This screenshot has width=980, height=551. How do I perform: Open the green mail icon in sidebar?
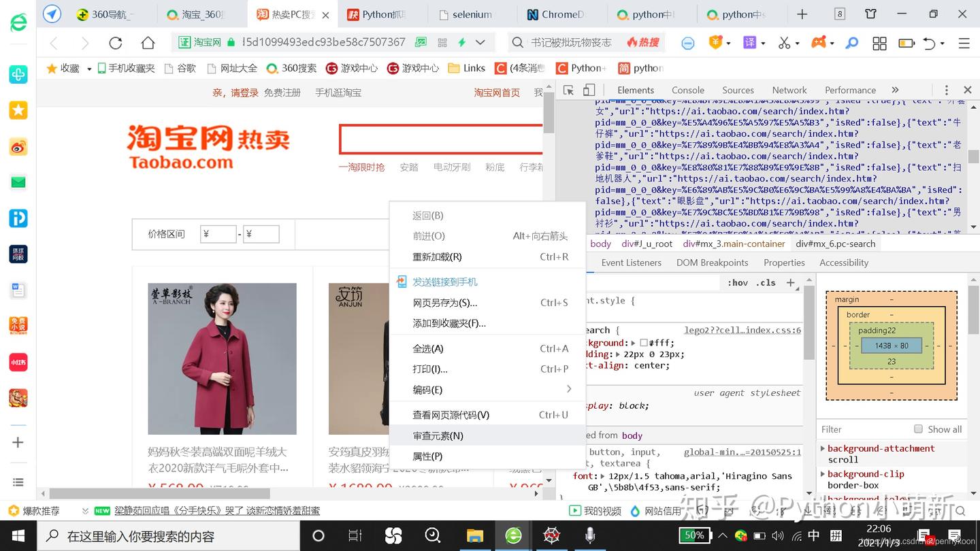coord(18,182)
